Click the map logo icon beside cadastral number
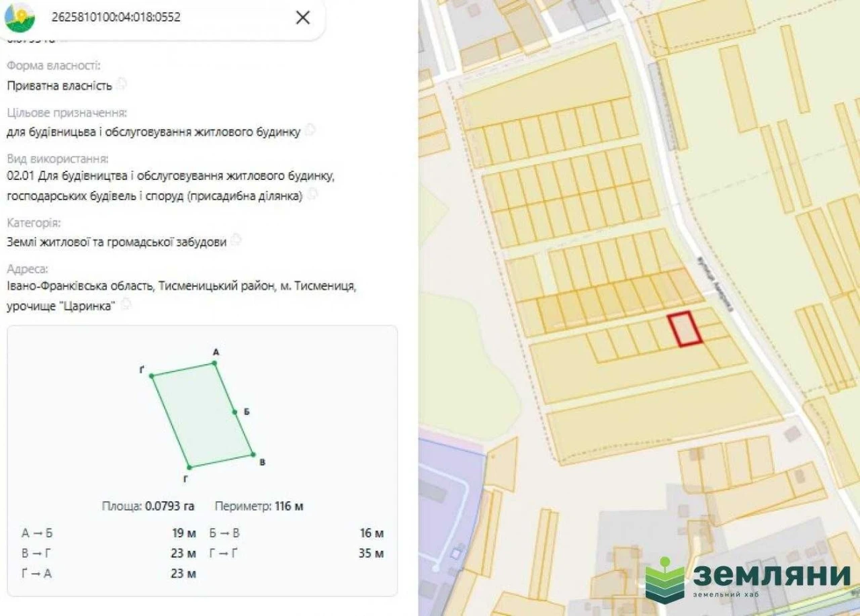The width and height of the screenshot is (860, 616). 20,17
